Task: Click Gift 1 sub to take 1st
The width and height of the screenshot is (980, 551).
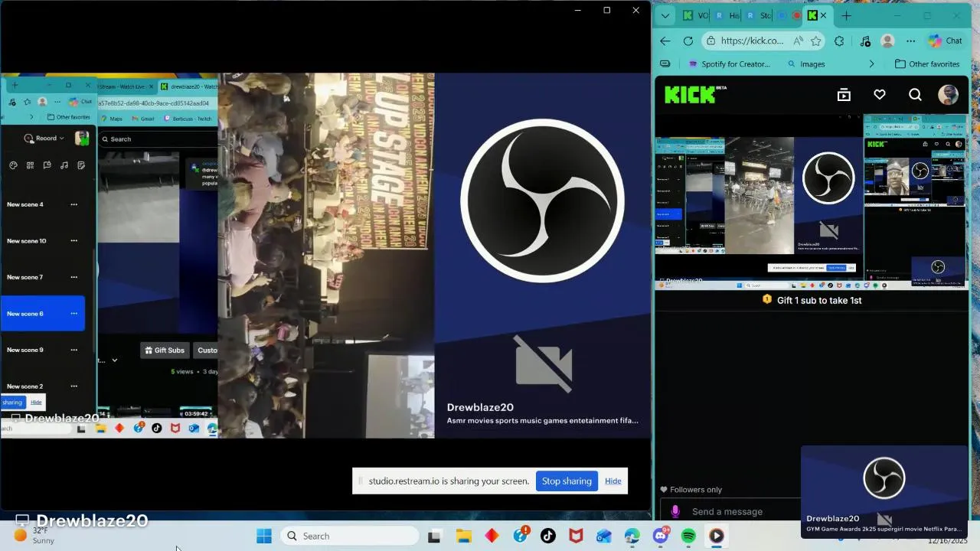Action: pos(812,300)
